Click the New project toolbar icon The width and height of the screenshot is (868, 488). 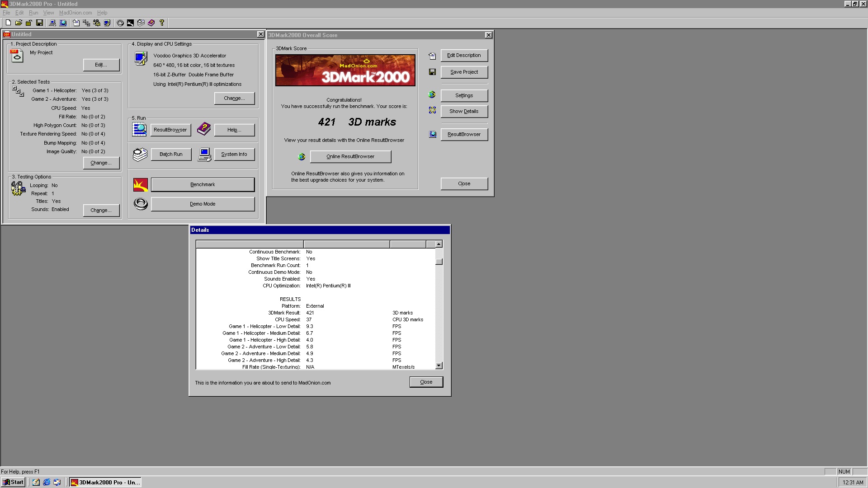[x=8, y=23]
